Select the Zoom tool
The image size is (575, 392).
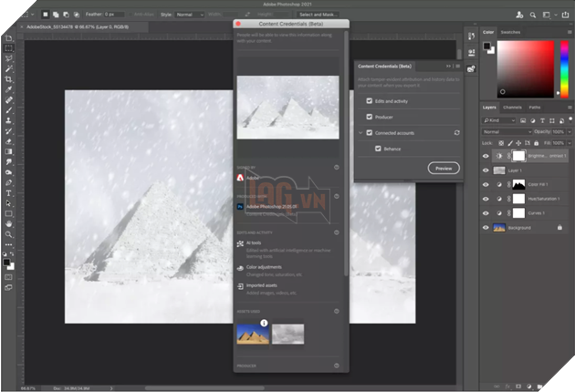[x=9, y=234]
